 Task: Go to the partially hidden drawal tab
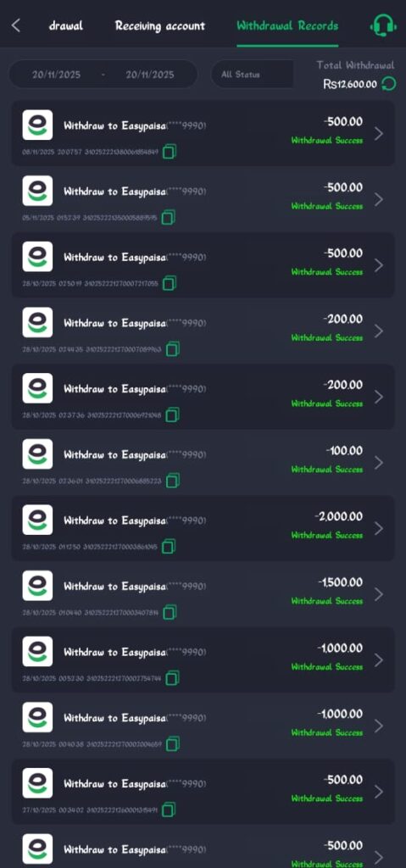tap(66, 25)
